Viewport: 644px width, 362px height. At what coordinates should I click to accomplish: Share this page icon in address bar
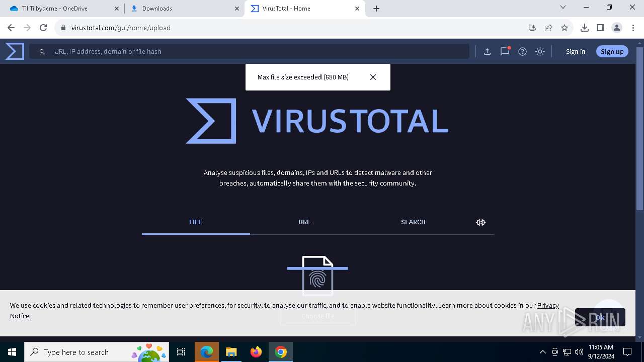548,28
